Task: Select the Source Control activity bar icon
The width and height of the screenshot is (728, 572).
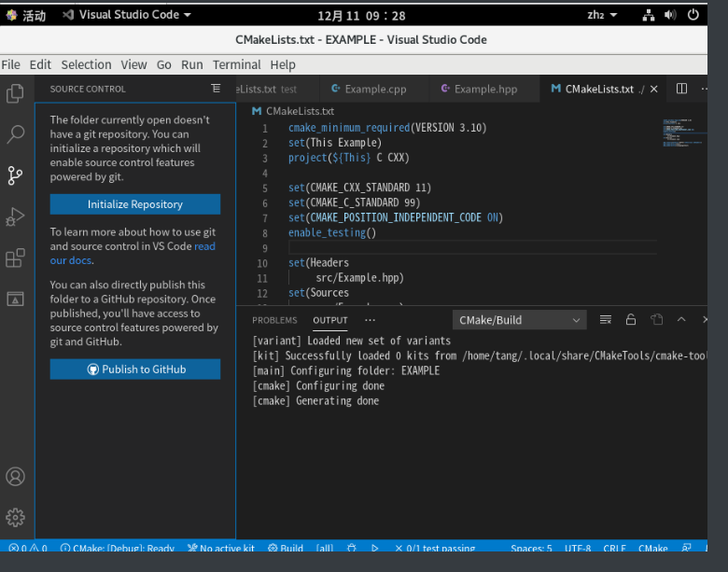Action: click(x=15, y=175)
